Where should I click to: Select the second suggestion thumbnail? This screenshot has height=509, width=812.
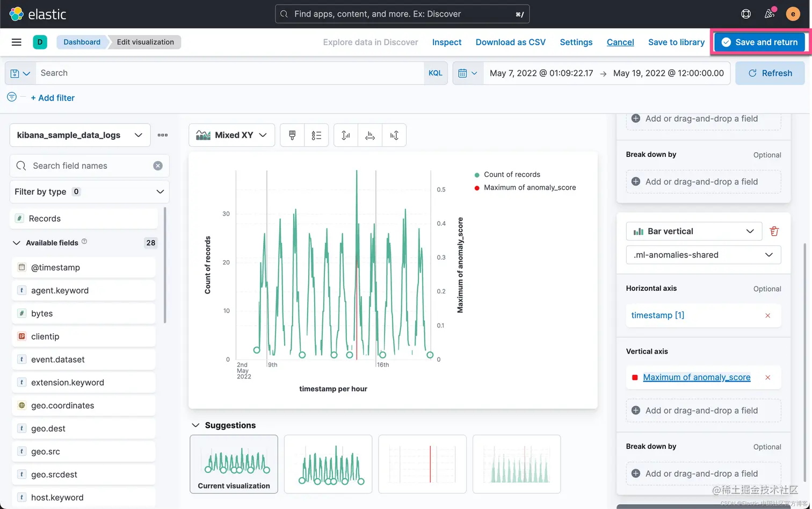[328, 464]
